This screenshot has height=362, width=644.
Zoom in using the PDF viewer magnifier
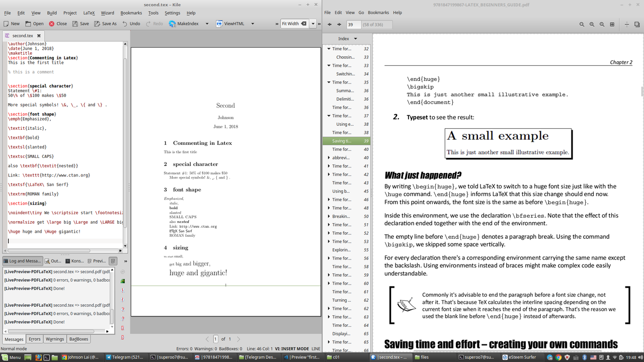(592, 24)
